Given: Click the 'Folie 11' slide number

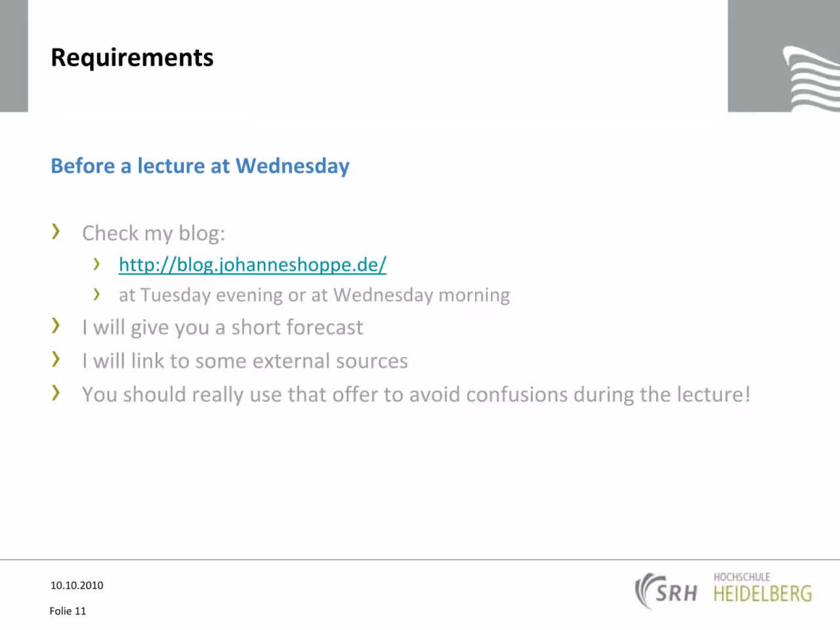Looking at the screenshot, I should [68, 611].
